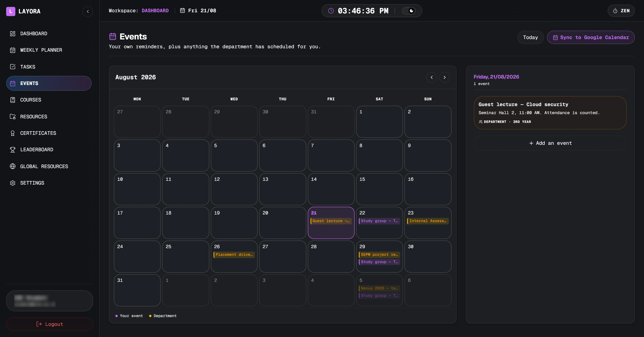Click the Courses book icon

coord(12,100)
